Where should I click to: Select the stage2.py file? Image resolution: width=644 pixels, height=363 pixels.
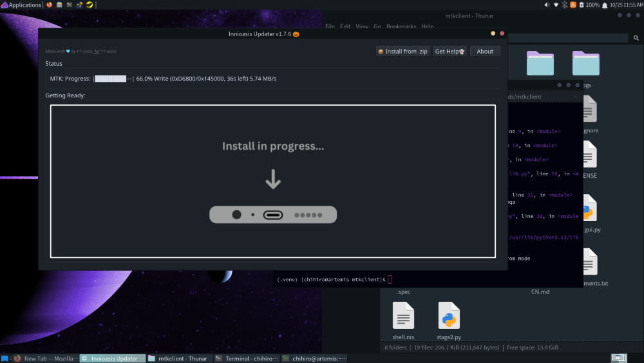(449, 320)
